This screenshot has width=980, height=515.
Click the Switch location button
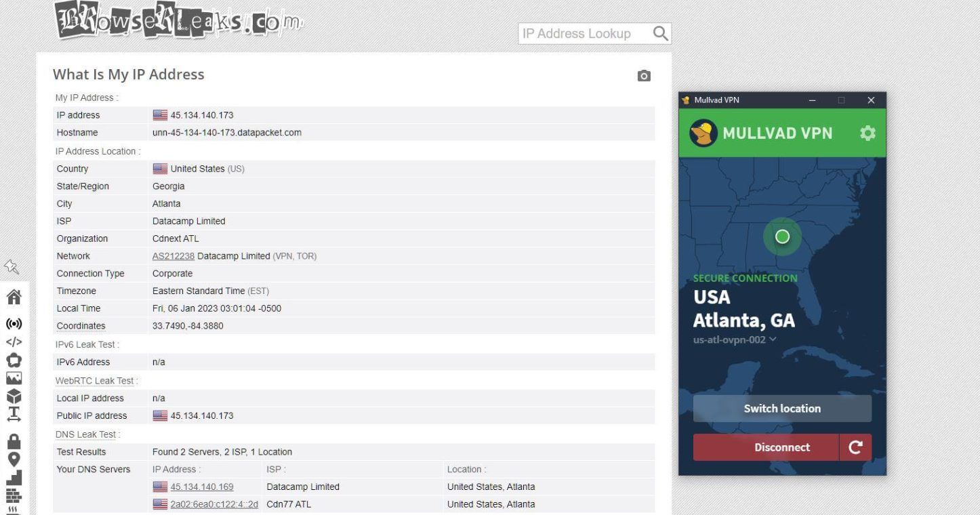point(782,409)
